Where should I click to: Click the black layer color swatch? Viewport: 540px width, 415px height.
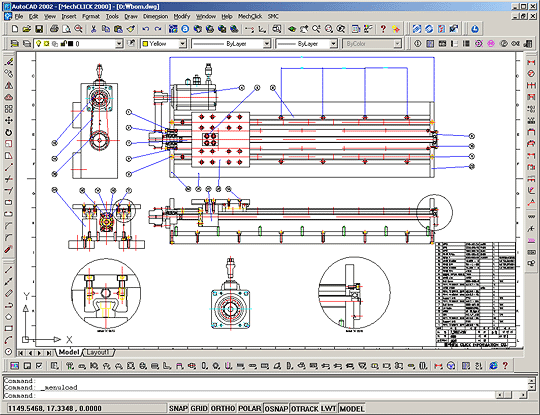[70, 44]
